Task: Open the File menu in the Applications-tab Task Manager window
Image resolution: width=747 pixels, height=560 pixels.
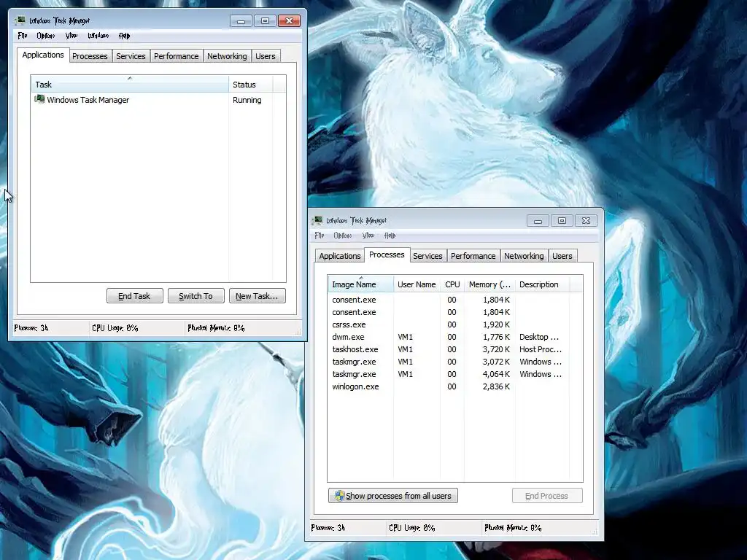Action: pos(23,36)
